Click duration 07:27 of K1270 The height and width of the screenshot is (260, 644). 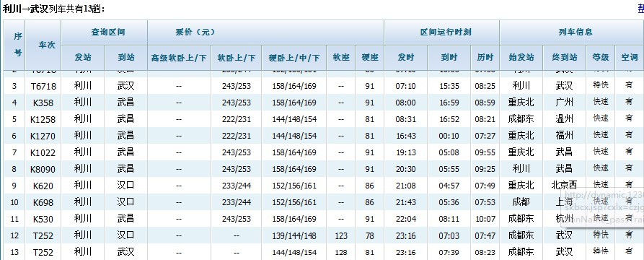coord(485,136)
